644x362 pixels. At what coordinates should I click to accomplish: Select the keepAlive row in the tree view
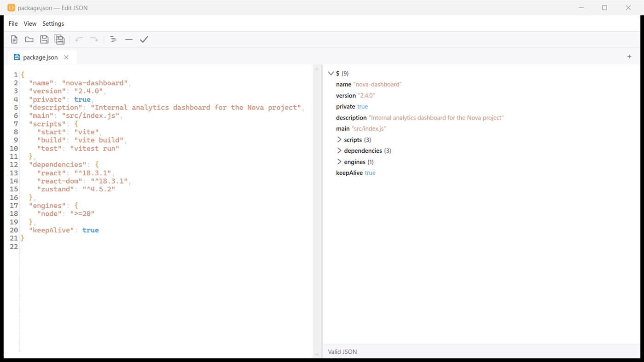click(x=356, y=173)
